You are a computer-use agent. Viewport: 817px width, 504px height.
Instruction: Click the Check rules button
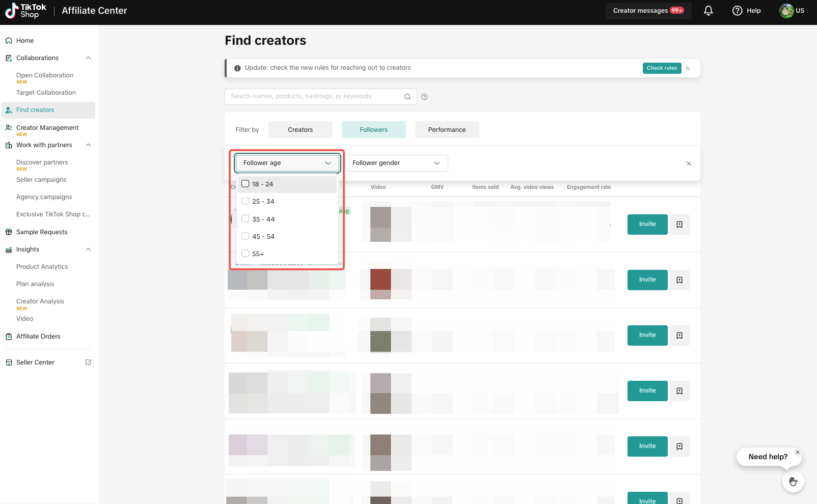[x=662, y=68]
